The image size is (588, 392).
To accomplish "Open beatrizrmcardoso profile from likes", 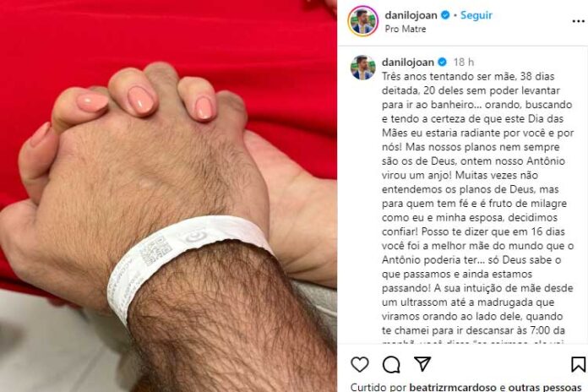I will click(453, 387).
